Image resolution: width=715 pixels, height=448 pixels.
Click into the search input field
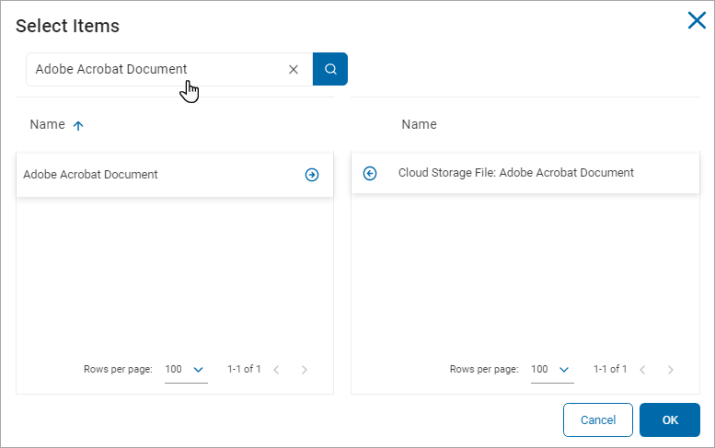[x=150, y=70]
